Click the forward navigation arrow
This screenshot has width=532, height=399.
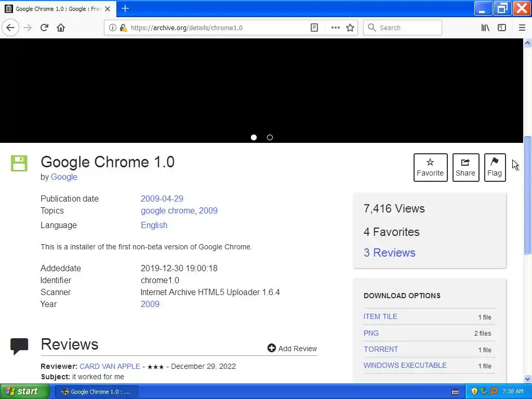click(x=28, y=28)
